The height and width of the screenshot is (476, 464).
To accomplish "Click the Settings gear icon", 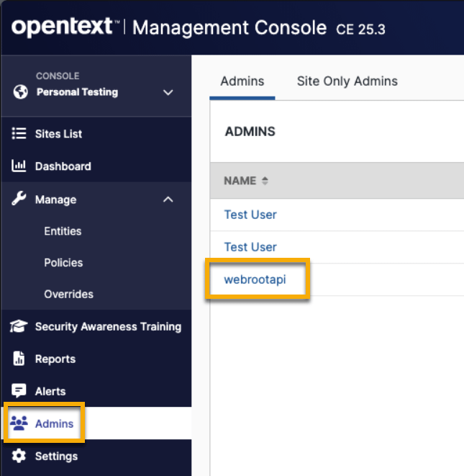I will 19,456.
